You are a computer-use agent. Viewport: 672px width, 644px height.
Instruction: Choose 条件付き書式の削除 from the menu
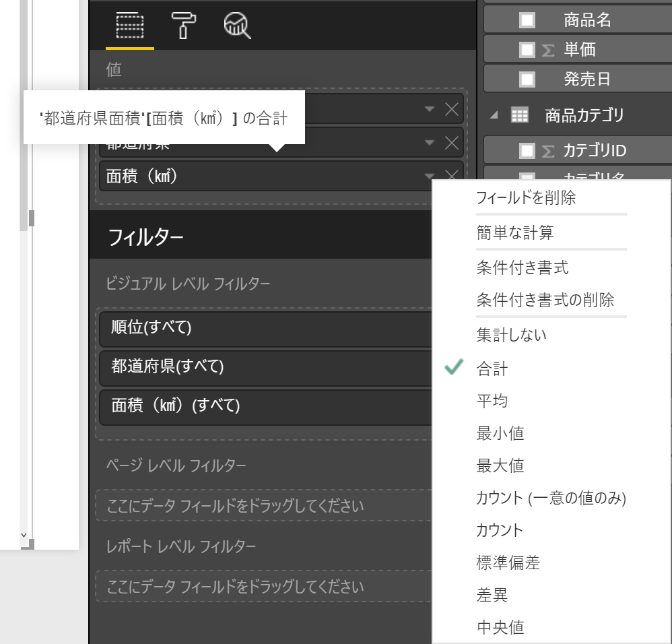(545, 300)
